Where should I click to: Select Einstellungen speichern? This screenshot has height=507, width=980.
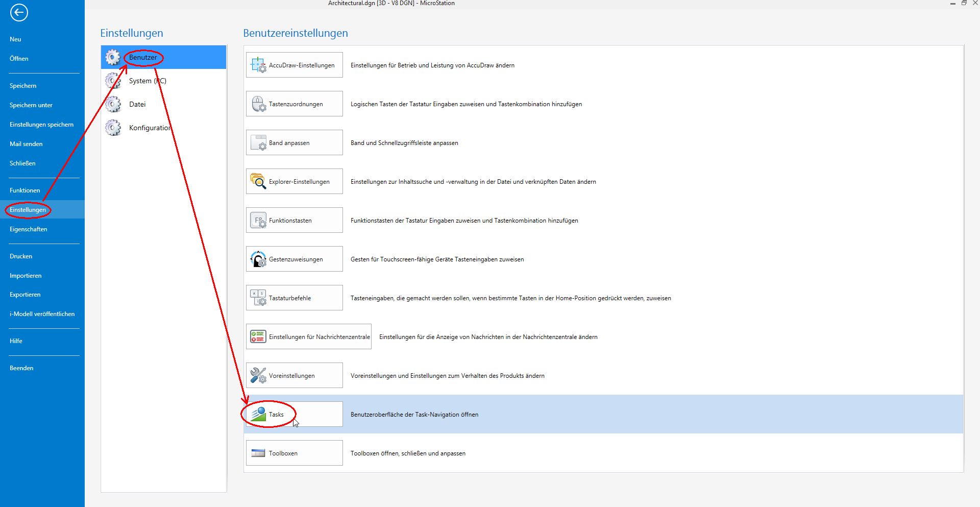click(41, 125)
